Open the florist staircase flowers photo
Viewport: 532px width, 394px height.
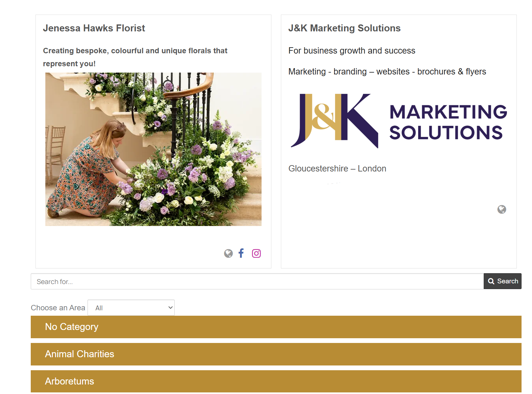point(153,149)
